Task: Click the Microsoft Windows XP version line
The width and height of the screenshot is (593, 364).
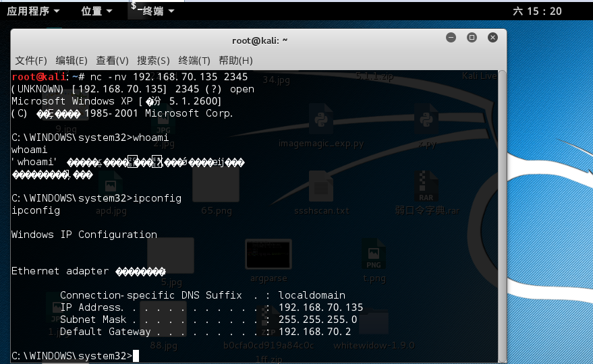Action: tap(117, 101)
